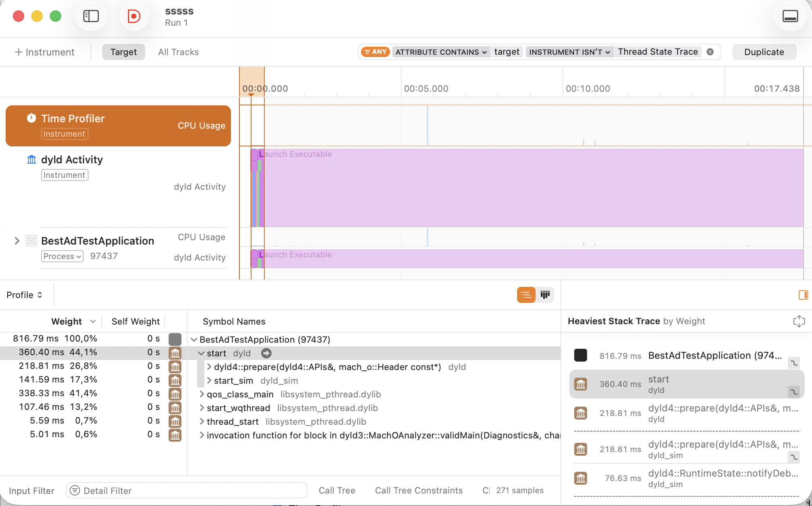Toggle the left sidebar panel icon
The height and width of the screenshot is (506, 812).
click(91, 16)
